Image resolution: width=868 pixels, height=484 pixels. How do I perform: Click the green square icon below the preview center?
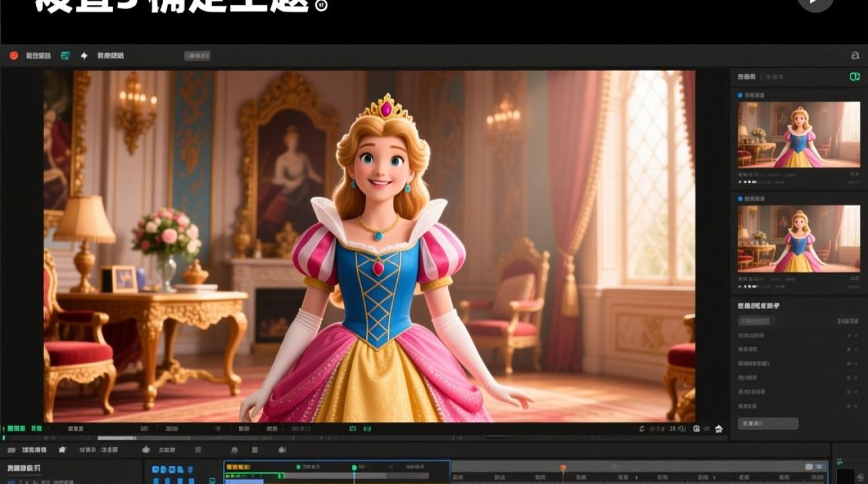[353, 429]
